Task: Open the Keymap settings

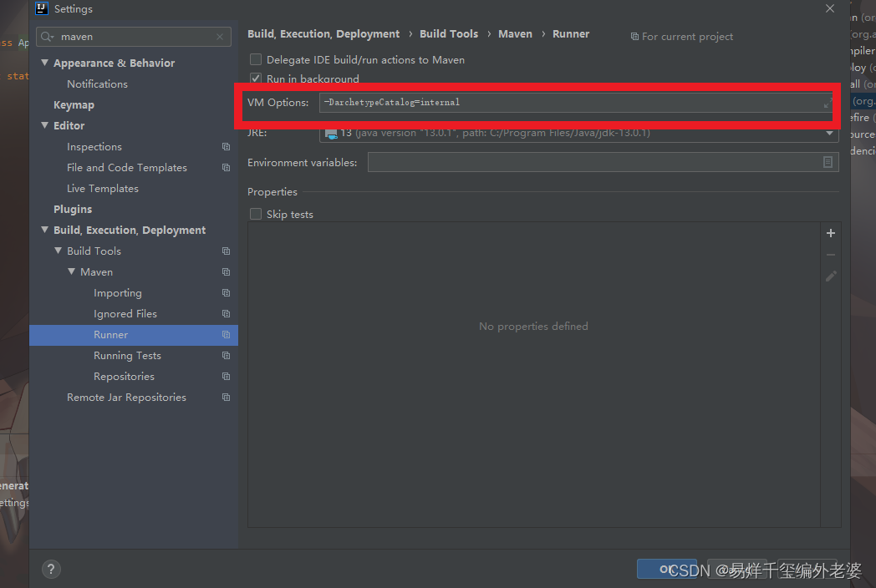Action: click(74, 105)
